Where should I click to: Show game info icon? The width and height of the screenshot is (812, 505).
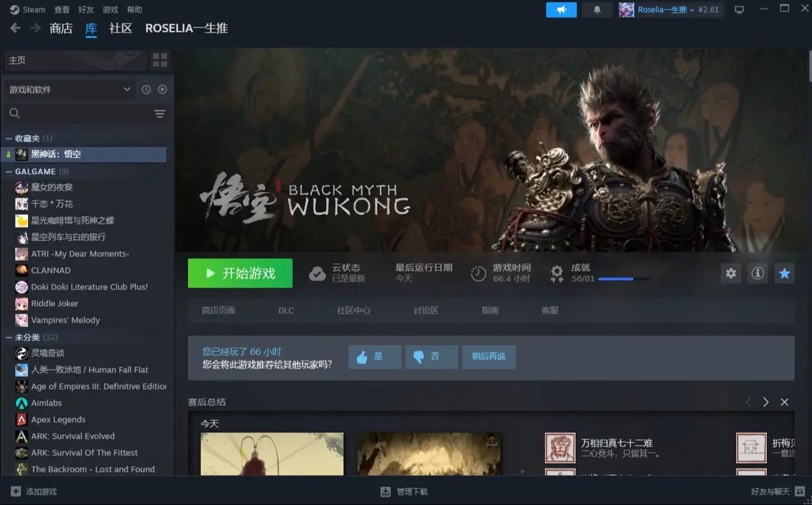(x=758, y=273)
